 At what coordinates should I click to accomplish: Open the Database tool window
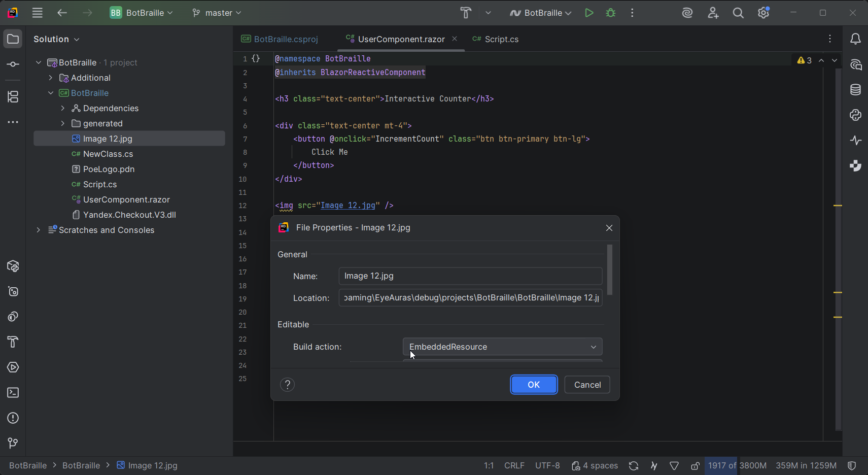(x=856, y=90)
